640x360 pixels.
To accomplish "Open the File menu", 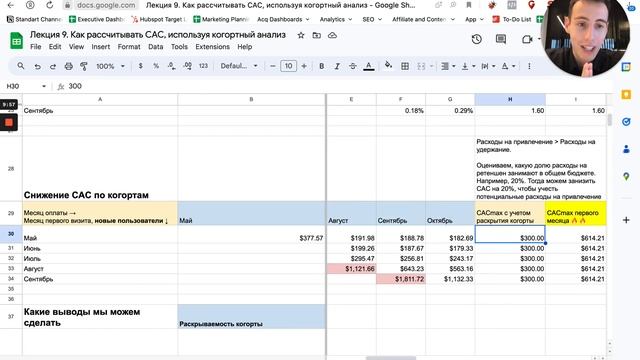I will point(36,47).
